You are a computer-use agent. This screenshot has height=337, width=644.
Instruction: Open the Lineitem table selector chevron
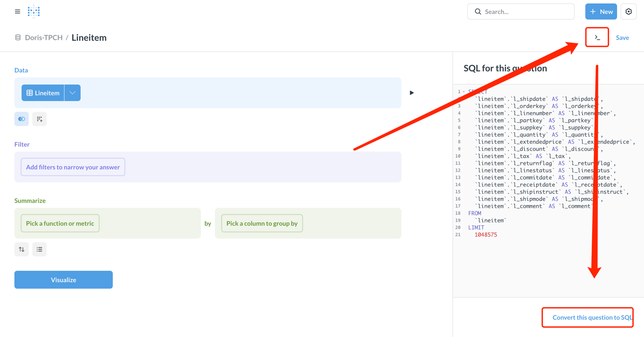[x=72, y=93]
